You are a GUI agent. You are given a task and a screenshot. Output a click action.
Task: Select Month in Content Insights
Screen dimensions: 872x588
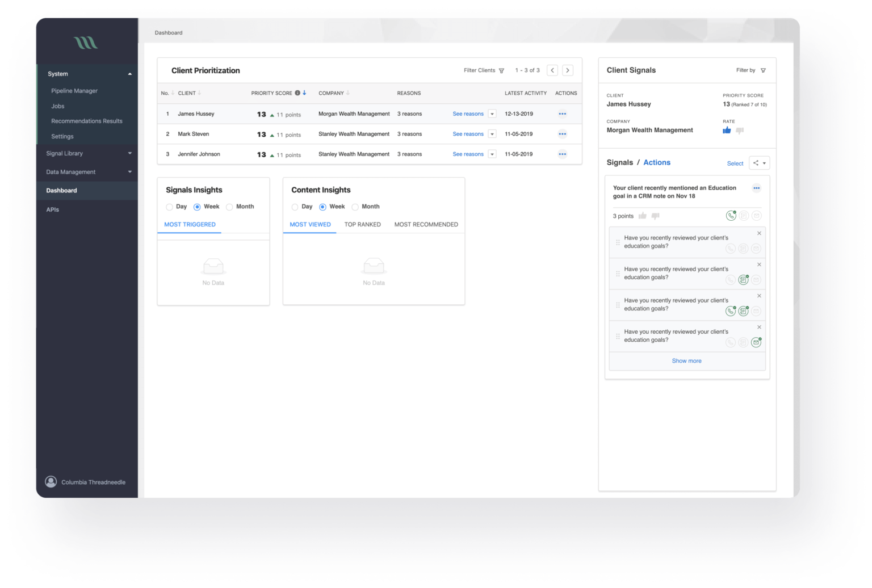(x=355, y=207)
